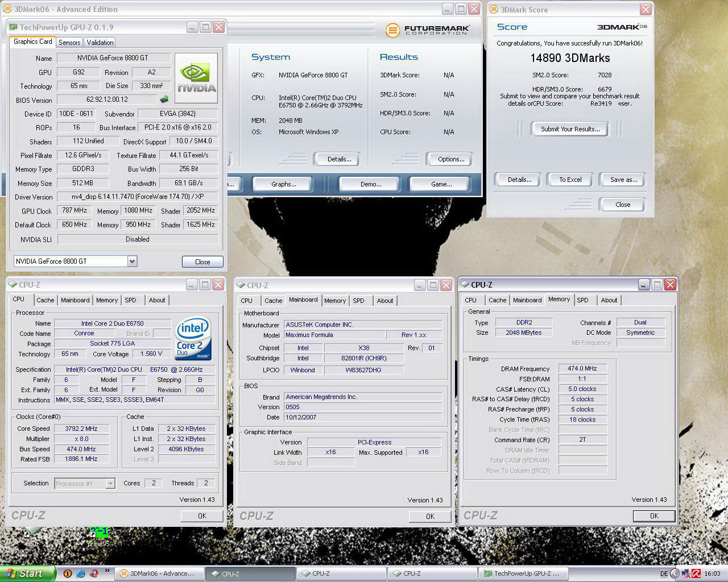Screen dimensions: 728x582
Task: Expand hidden quick launch icons chevron
Action: point(107,570)
